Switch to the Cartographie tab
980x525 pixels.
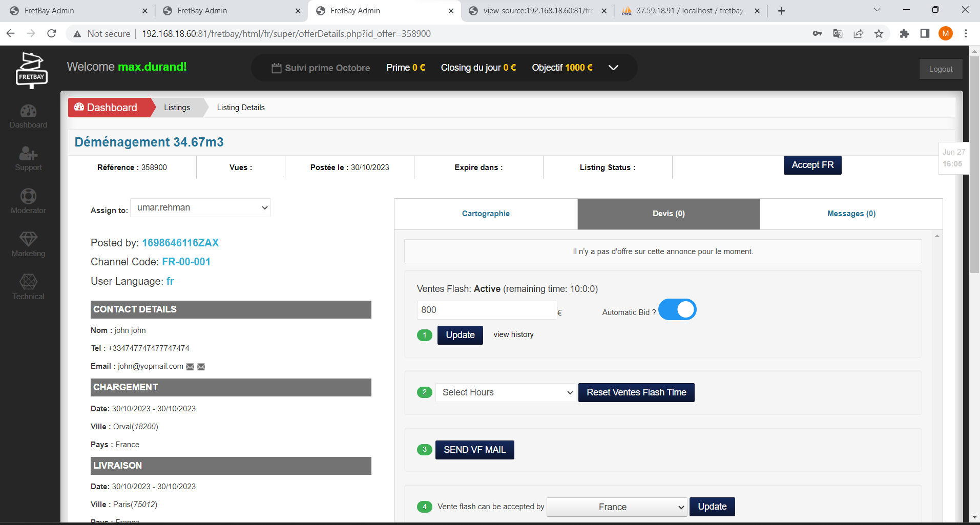(x=486, y=214)
